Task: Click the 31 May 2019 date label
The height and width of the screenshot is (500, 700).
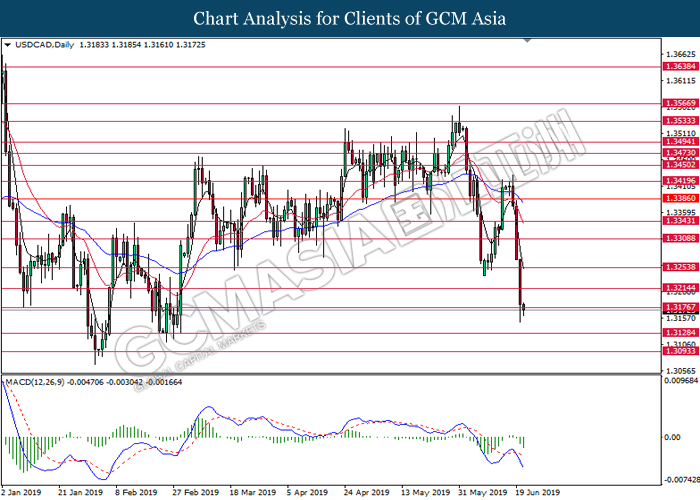Action: point(483,492)
